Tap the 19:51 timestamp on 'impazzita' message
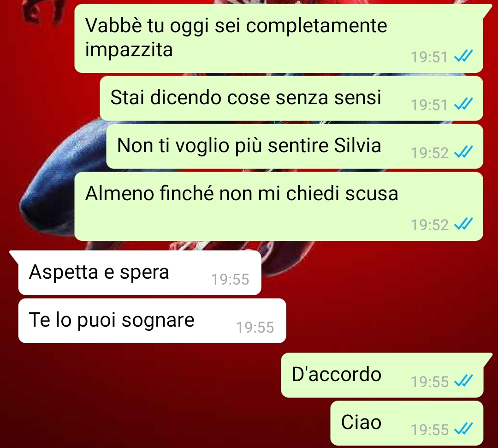This screenshot has height=448, width=498. pyautogui.click(x=429, y=57)
